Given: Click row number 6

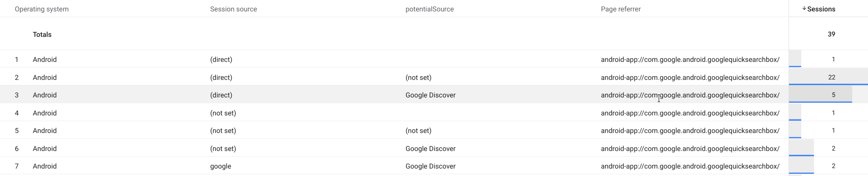Looking at the screenshot, I should 17,149.
